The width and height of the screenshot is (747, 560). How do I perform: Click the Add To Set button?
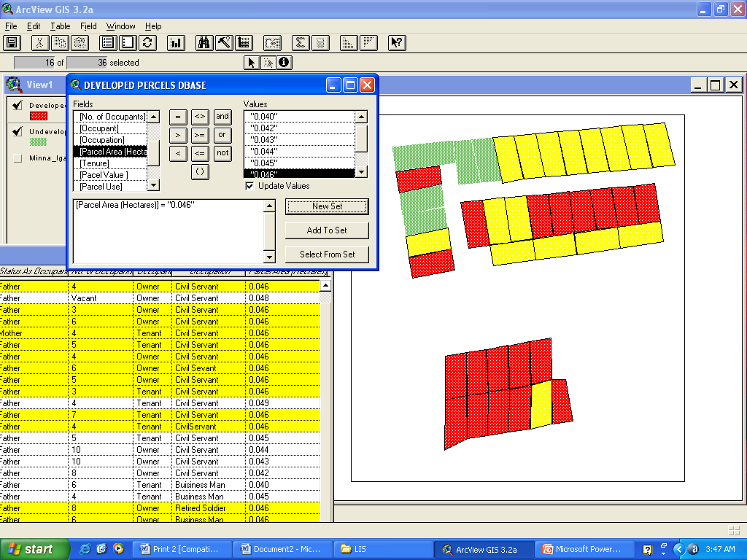click(x=326, y=230)
